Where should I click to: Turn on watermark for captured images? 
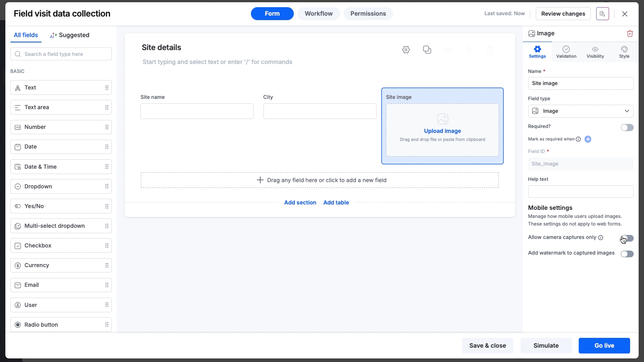point(627,254)
